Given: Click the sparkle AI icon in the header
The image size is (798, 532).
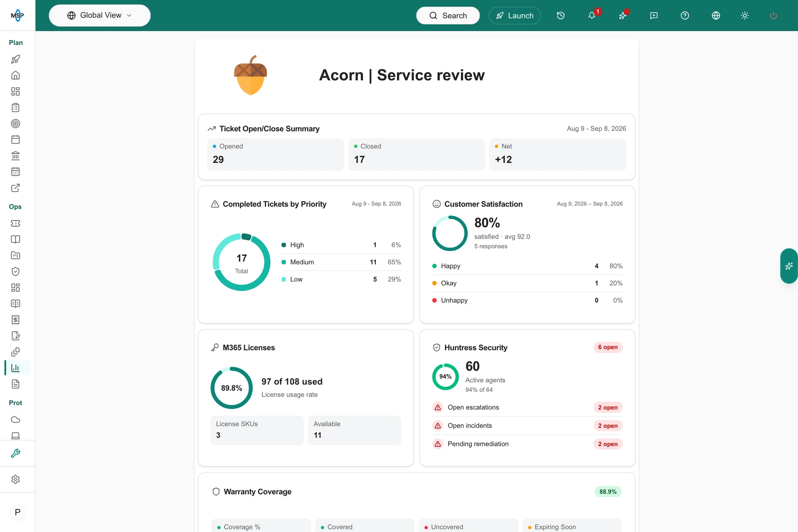Looking at the screenshot, I should (x=623, y=15).
